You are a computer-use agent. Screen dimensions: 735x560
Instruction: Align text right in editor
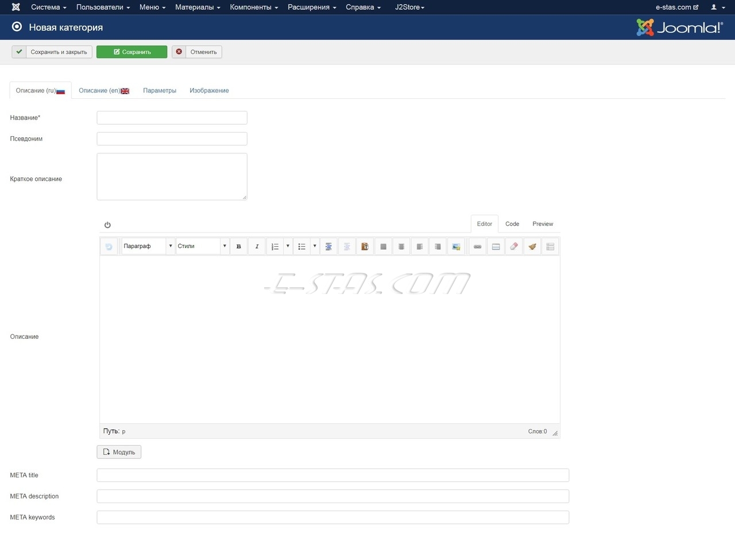(438, 246)
